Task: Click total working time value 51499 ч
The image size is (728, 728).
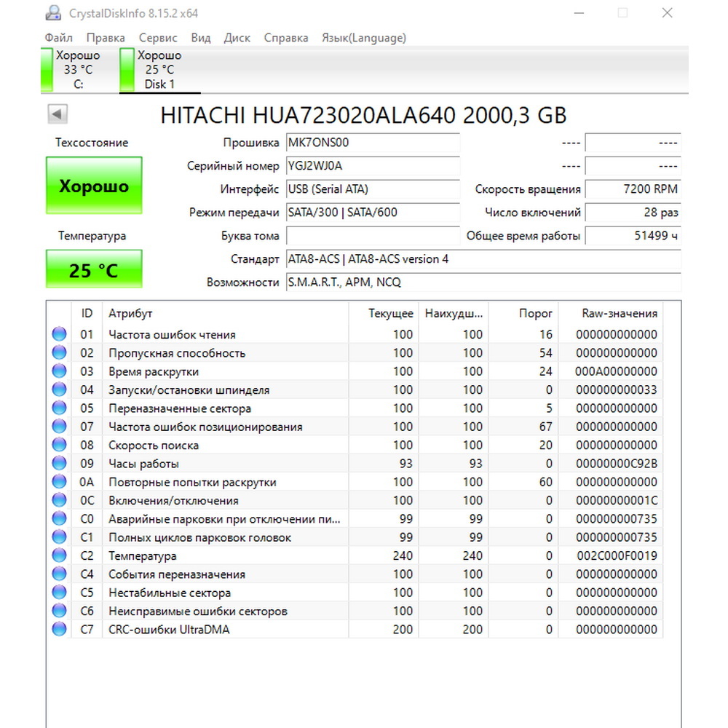Action: [633, 235]
